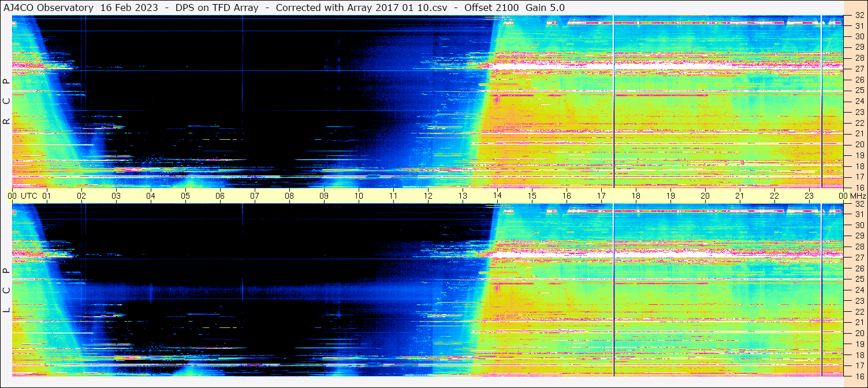
Task: Click hour label 09 on UTC time axis
Action: tap(324, 196)
